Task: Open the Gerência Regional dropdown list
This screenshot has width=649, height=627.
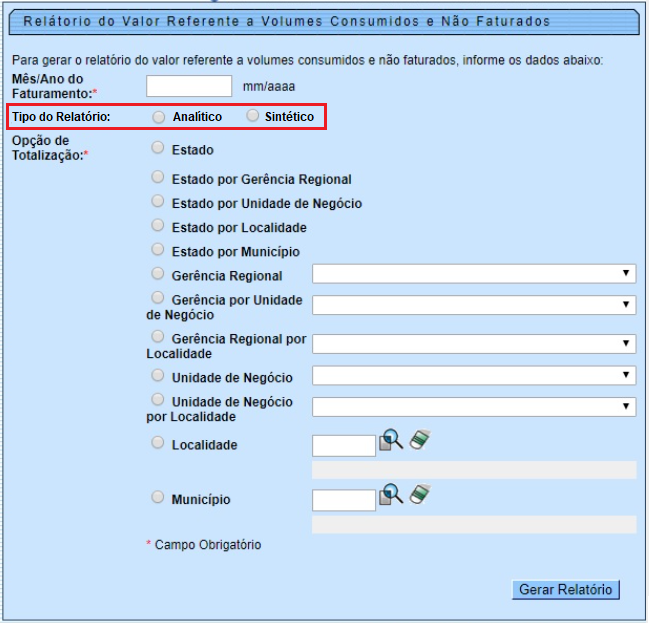Action: click(474, 274)
